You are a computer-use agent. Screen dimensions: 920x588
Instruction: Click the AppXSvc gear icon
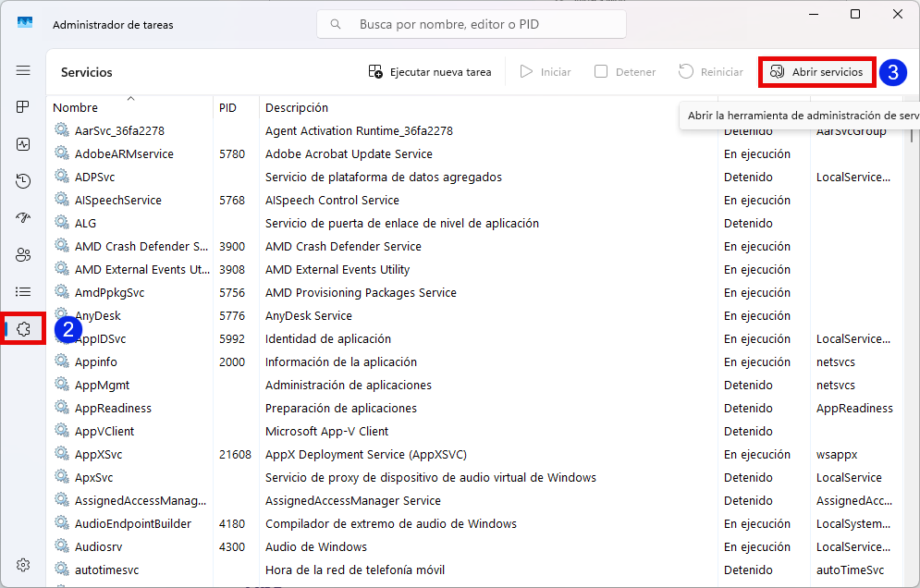coord(62,454)
